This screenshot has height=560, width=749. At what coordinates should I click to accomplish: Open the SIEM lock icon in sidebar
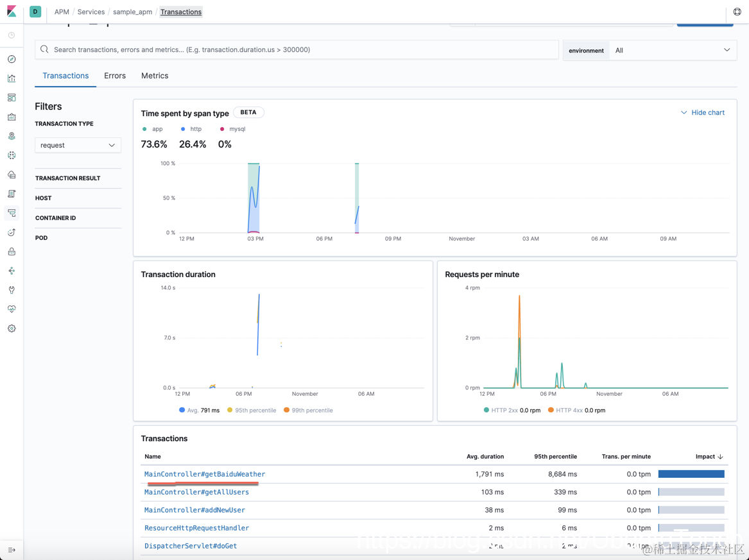(12, 251)
